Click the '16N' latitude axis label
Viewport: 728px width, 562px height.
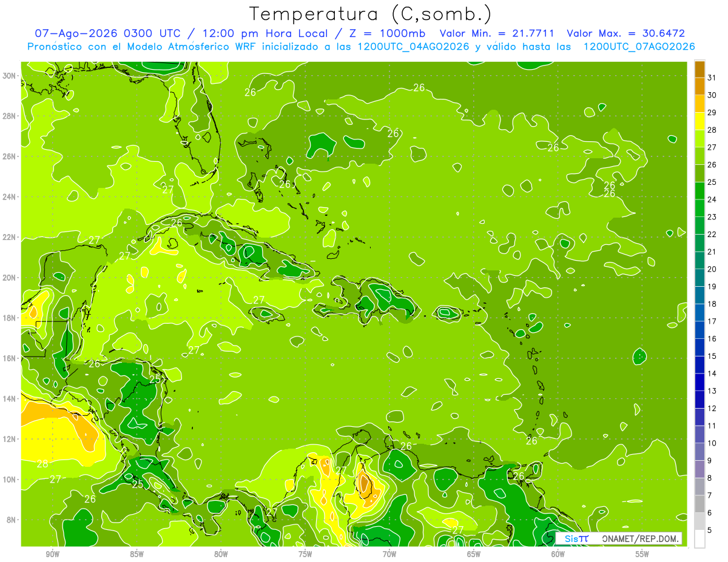click(x=9, y=358)
